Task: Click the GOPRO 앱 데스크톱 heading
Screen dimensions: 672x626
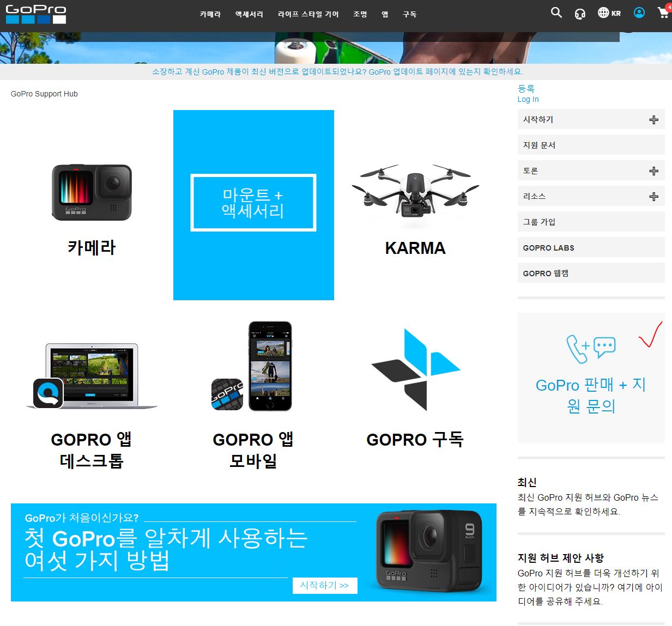Action: point(92,450)
